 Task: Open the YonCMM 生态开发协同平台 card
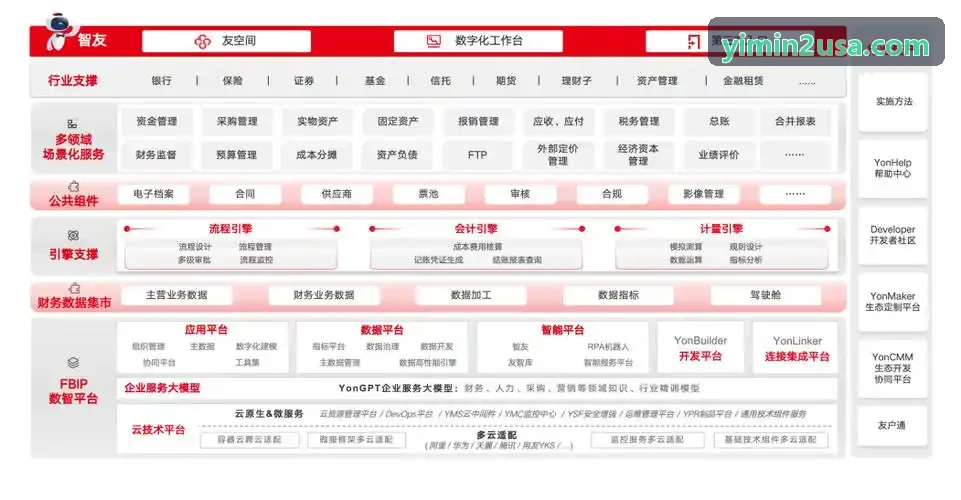pos(893,368)
